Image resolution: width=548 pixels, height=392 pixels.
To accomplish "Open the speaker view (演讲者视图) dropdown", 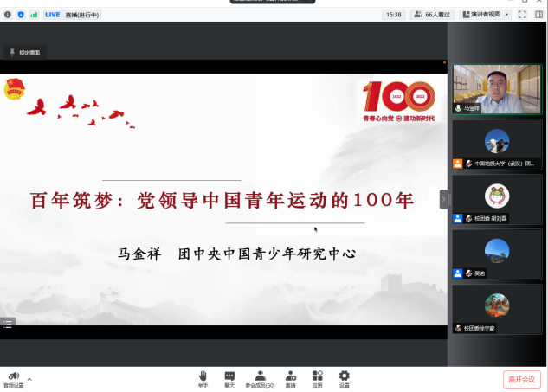I will [x=487, y=15].
